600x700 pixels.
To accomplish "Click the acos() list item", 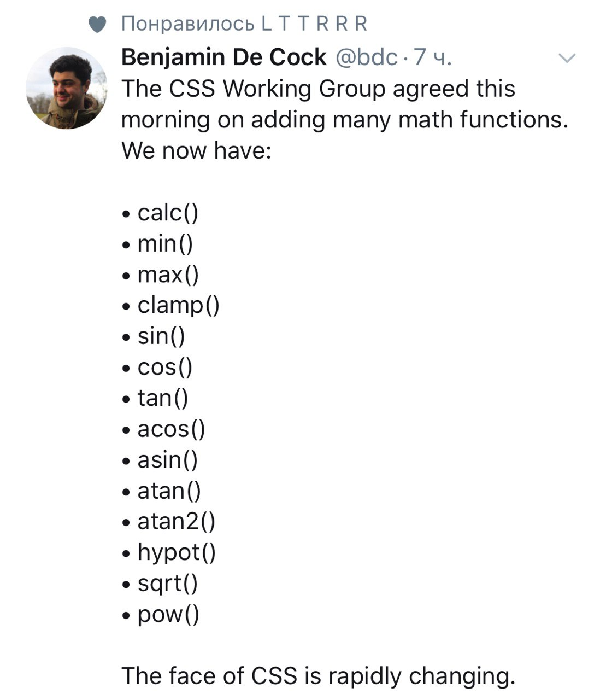I will (164, 429).
